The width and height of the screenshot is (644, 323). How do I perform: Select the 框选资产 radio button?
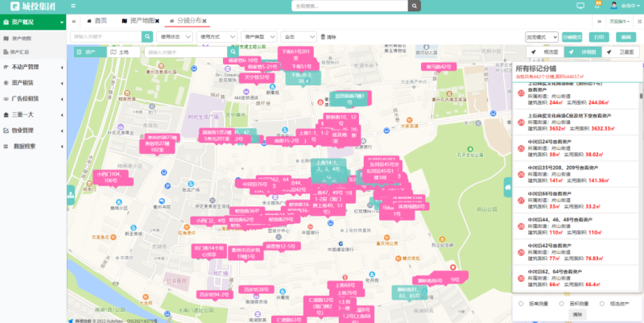(602, 303)
